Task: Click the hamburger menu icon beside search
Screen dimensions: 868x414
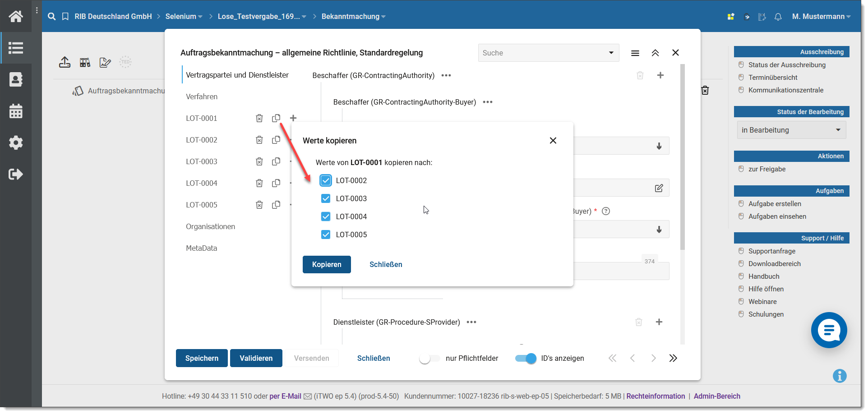Action: [635, 53]
